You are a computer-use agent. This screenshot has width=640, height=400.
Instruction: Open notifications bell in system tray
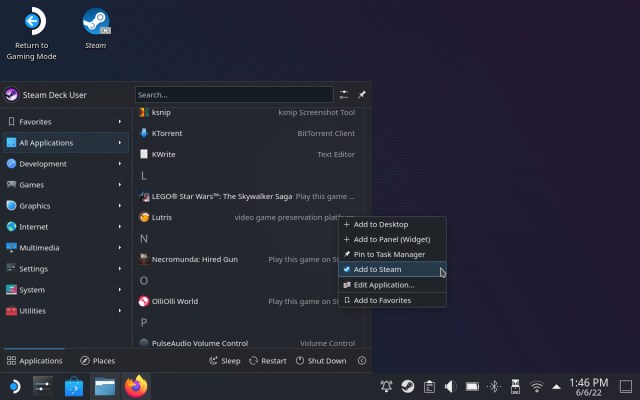(386, 386)
